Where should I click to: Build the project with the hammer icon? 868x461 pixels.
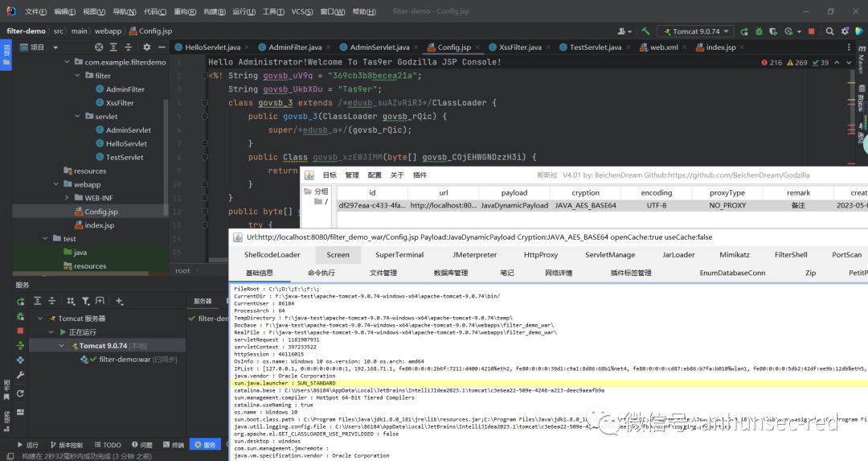point(645,31)
